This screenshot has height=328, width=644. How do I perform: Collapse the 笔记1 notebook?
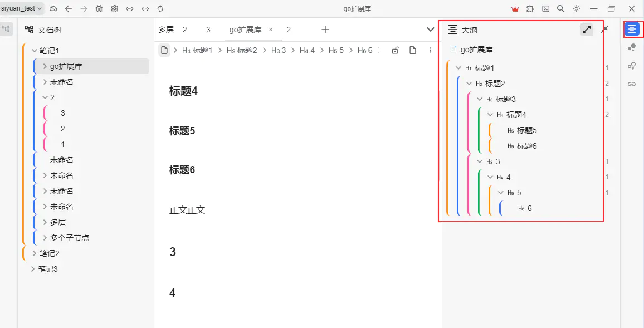tap(35, 51)
